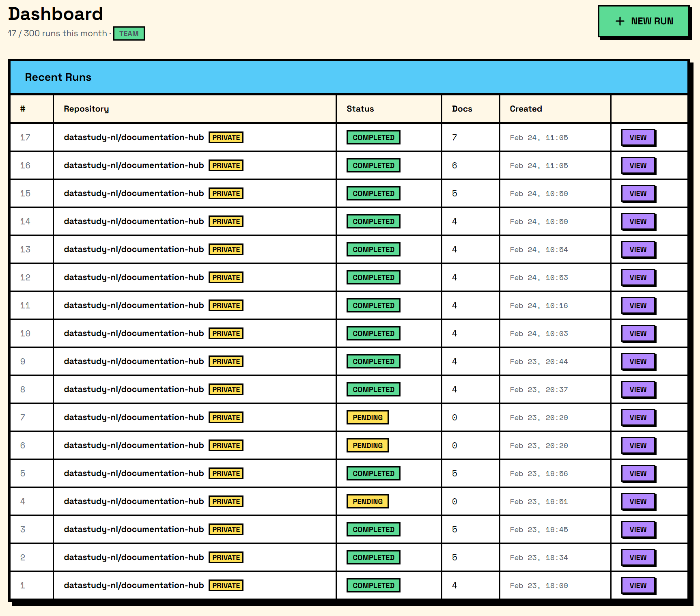Click the COMPLETED status badge for run 16
This screenshot has height=616, width=700.
[373, 165]
